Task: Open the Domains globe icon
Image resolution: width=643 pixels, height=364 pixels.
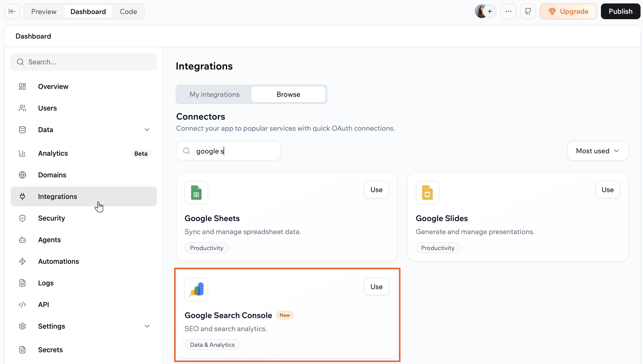Action: pos(22,175)
